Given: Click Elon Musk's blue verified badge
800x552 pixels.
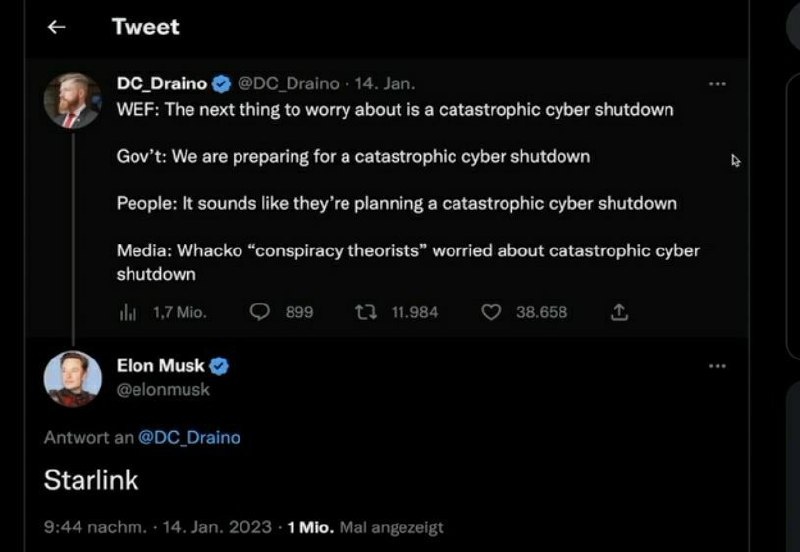Looking at the screenshot, I should [x=219, y=366].
